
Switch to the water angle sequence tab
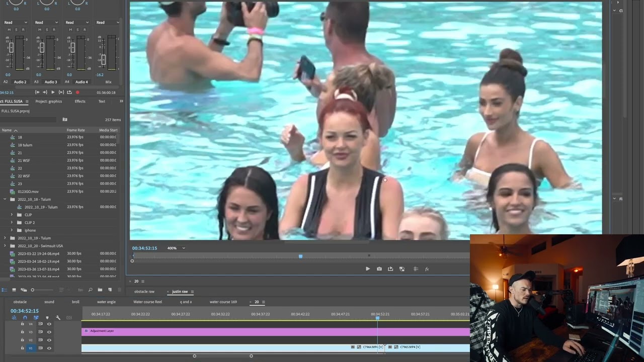106,302
